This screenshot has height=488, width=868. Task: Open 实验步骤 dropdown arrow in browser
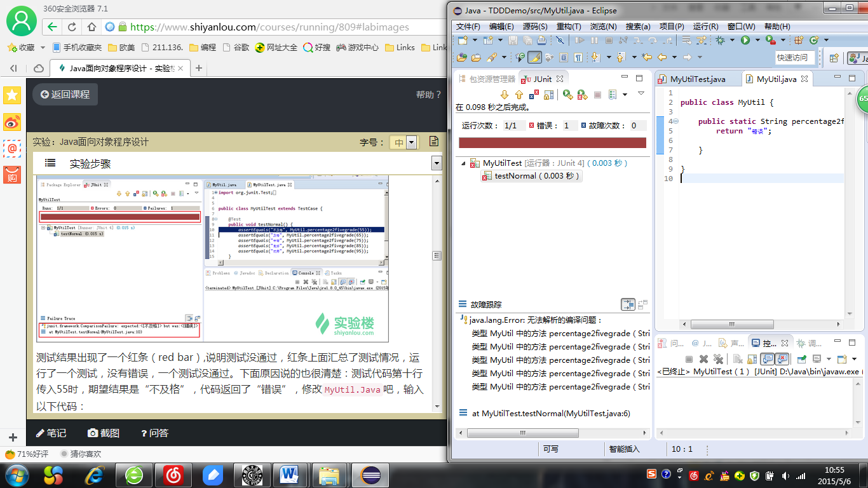pyautogui.click(x=437, y=163)
